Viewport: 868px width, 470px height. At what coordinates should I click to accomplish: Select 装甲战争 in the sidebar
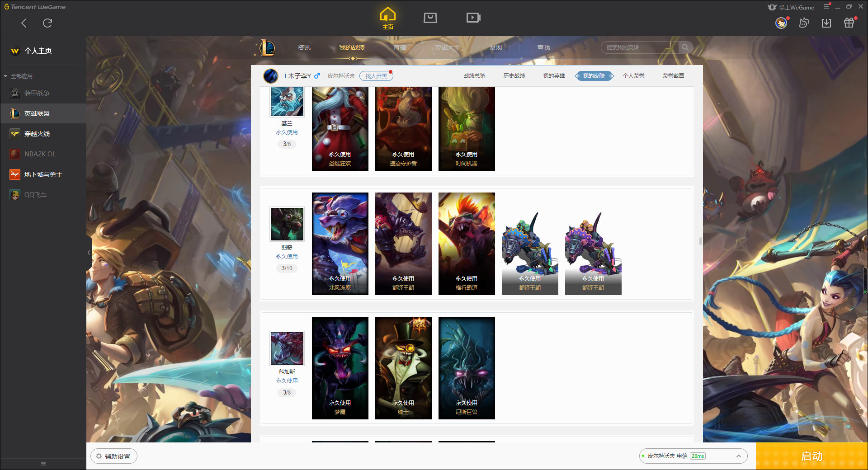pyautogui.click(x=43, y=93)
